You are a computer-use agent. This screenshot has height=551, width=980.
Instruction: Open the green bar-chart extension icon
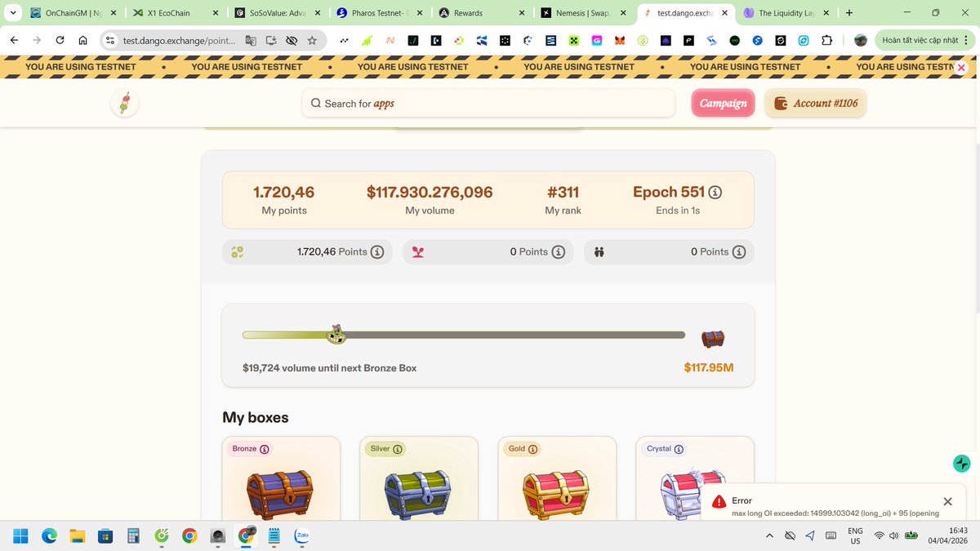pos(367,41)
